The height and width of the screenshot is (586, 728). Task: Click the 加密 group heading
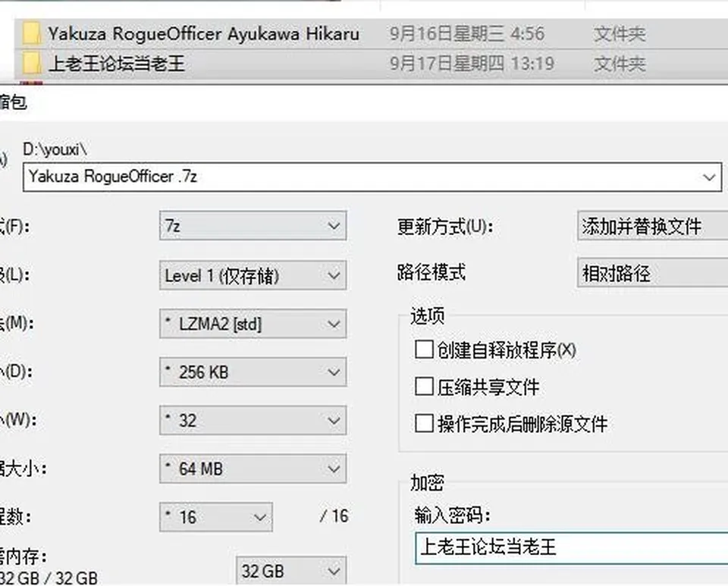coord(427,483)
